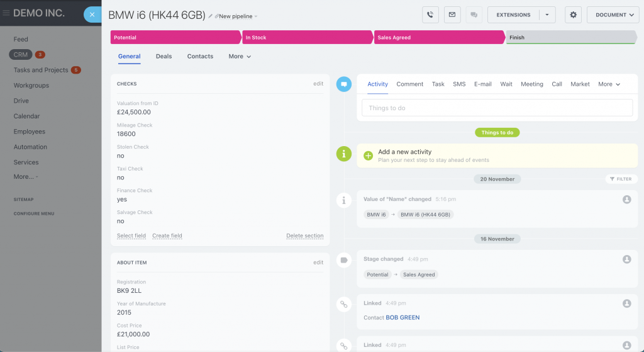Click Sitemap in sidebar
The height and width of the screenshot is (352, 644).
(x=23, y=200)
